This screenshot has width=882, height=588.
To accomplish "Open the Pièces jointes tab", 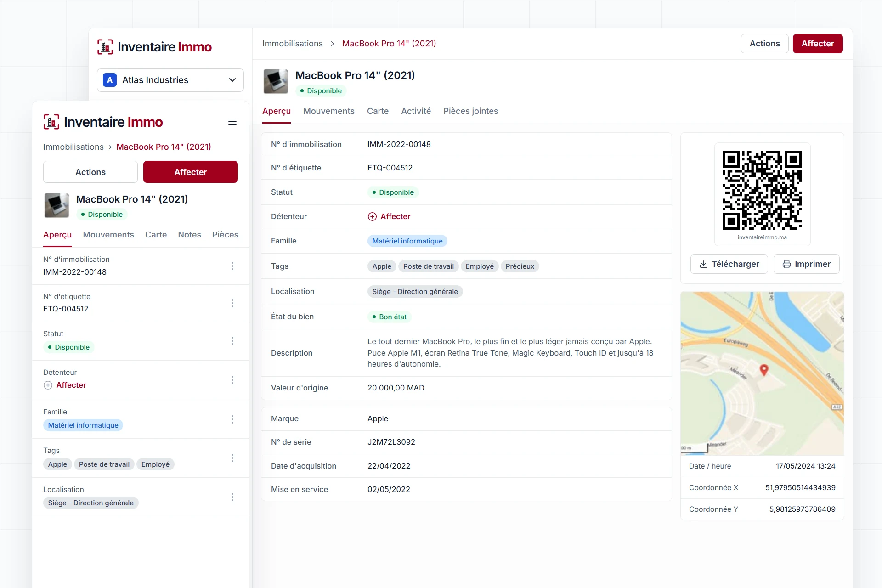I will pos(470,111).
